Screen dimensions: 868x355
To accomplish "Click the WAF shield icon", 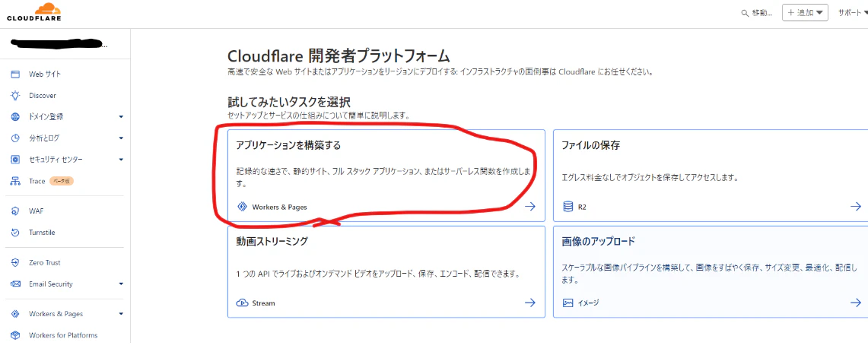I will click(x=15, y=211).
